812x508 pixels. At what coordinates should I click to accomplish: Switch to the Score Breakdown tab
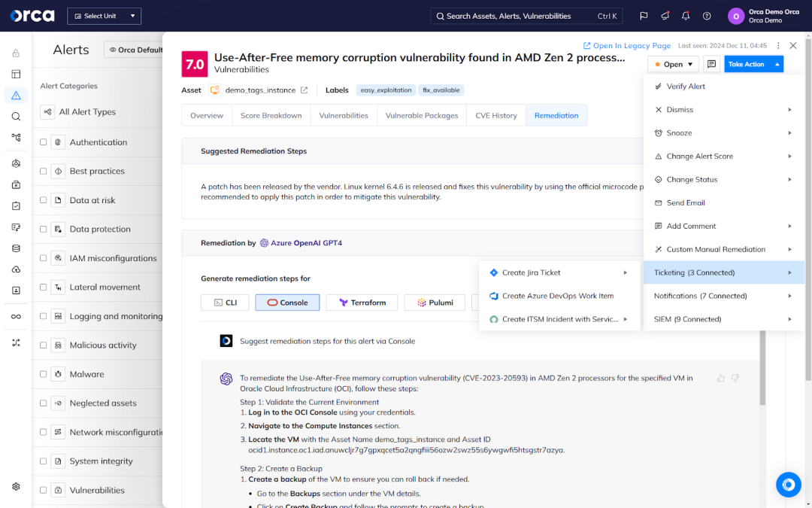click(x=271, y=116)
